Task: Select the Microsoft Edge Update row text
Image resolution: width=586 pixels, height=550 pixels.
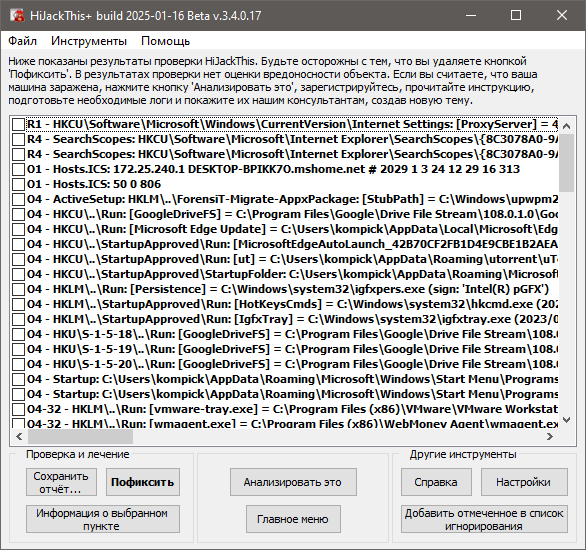Action: pyautogui.click(x=292, y=229)
